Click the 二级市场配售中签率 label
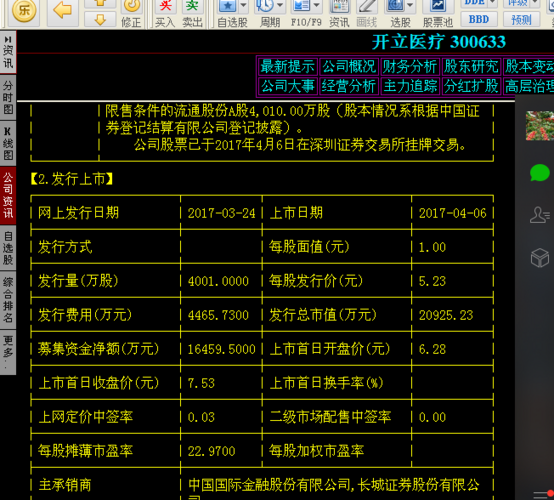Image resolution: width=554 pixels, height=500 pixels. (x=330, y=417)
